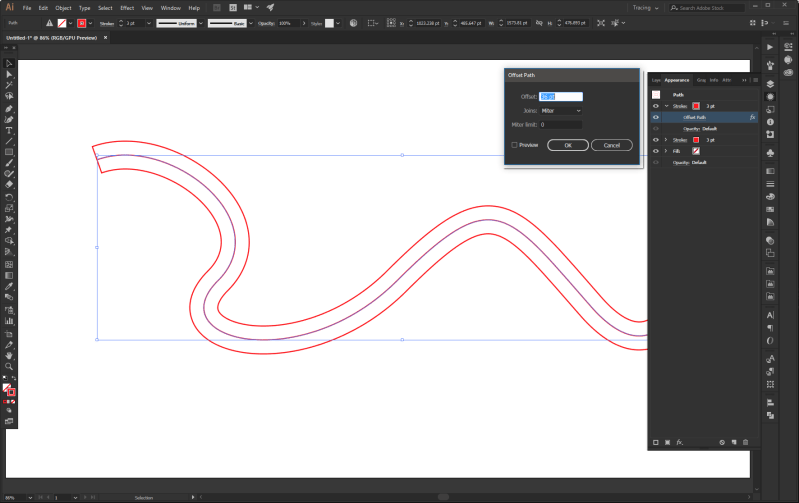
Task: Click the Isolate Selected Object icon
Action: pyautogui.click(x=601, y=23)
